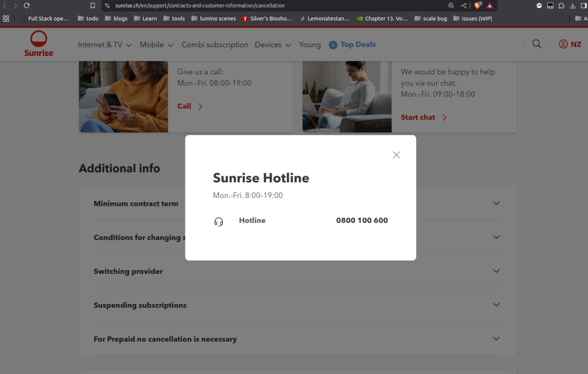The image size is (588, 374).
Task: Click the Sunrise logo
Action: tap(39, 44)
